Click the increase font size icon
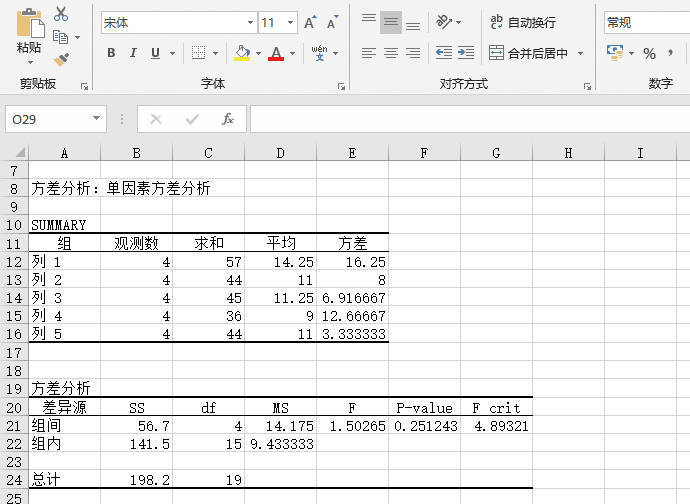Viewport: 690px width, 504px height. coord(310,22)
